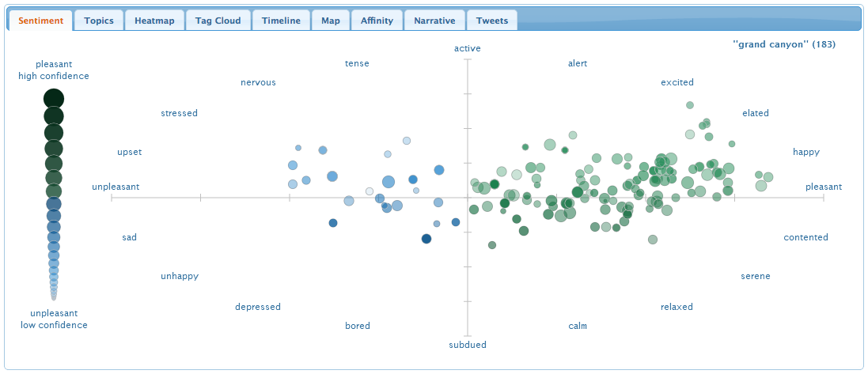Click the smallest gray circle at the legend's bottom
The width and height of the screenshot is (868, 374).
pyautogui.click(x=54, y=298)
